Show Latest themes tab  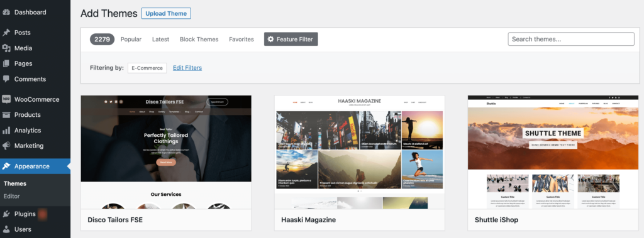point(160,40)
